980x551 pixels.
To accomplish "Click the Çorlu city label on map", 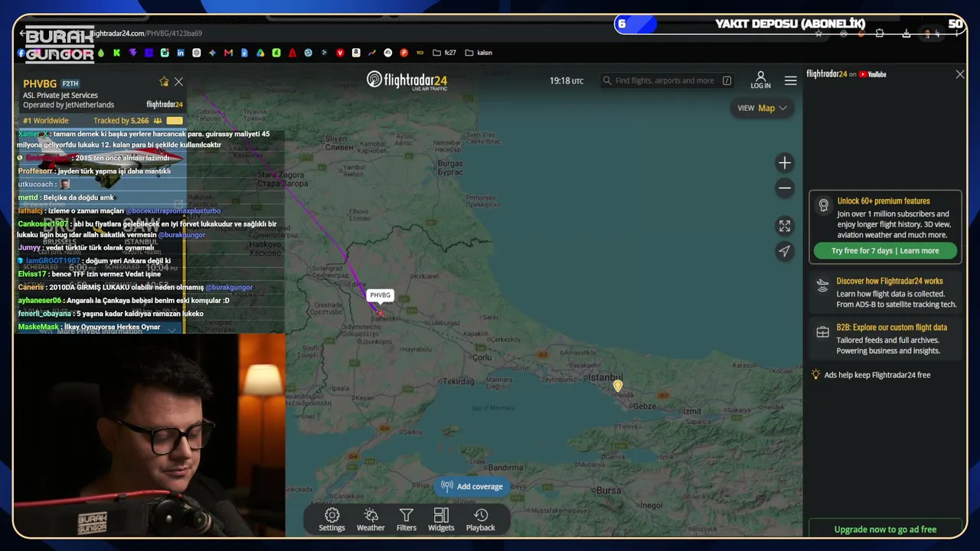I will click(x=482, y=357).
